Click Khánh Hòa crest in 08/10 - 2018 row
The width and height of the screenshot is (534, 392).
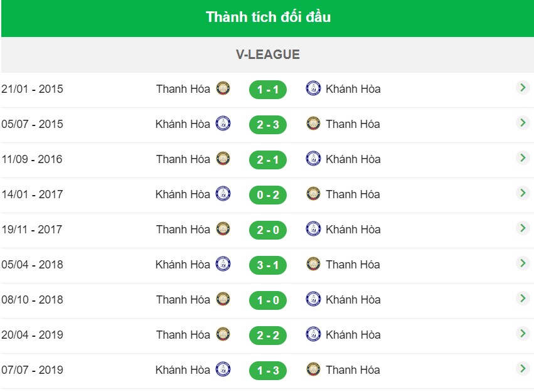(x=313, y=299)
